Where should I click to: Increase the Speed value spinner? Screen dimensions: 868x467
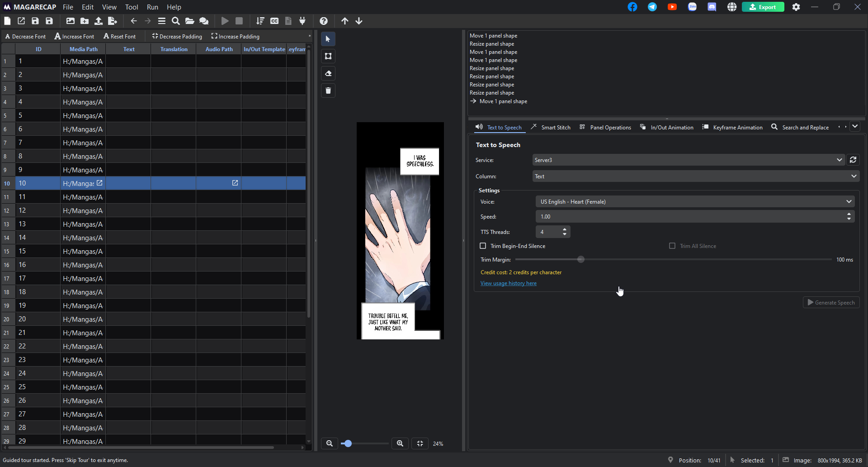point(849,214)
